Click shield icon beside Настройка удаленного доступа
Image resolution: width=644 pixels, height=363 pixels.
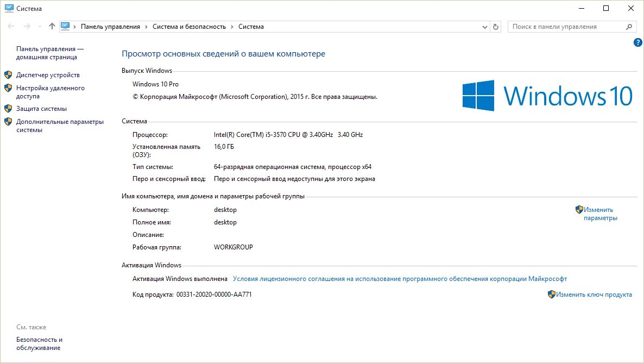[8, 88]
